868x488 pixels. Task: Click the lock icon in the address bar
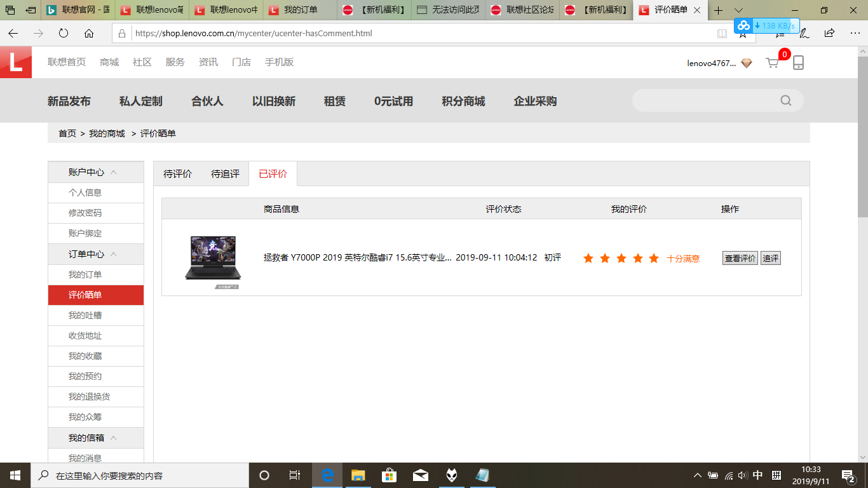click(123, 33)
